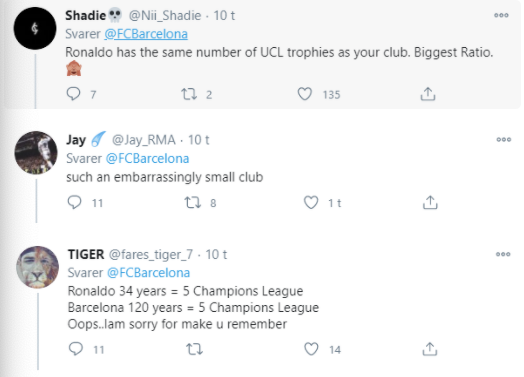Like TIGER's tweet with 14 likes

pyautogui.click(x=311, y=349)
